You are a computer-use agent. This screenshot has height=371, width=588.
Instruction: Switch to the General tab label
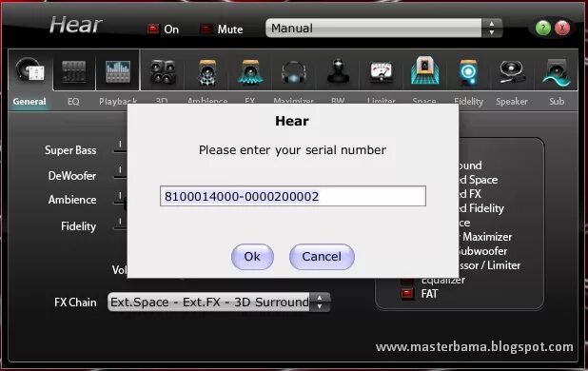(x=29, y=102)
